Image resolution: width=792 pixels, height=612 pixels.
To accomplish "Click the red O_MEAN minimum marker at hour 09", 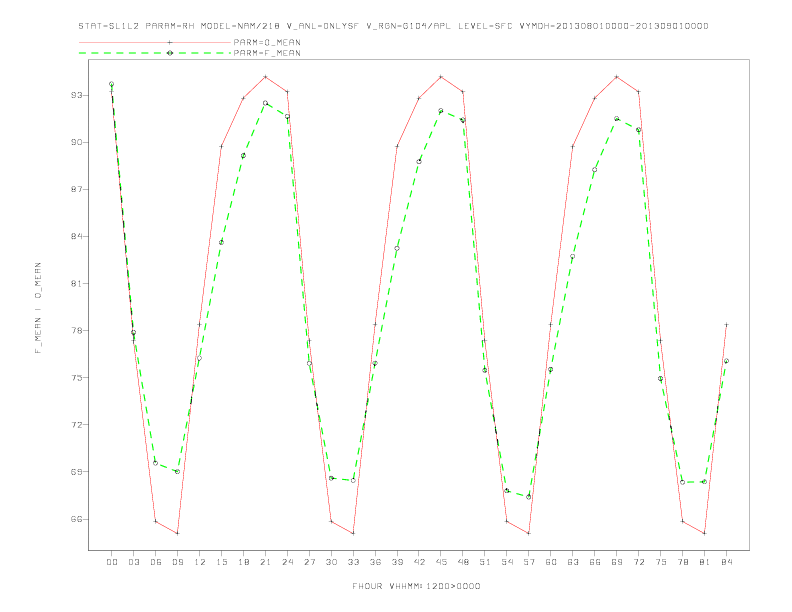I will point(177,533).
